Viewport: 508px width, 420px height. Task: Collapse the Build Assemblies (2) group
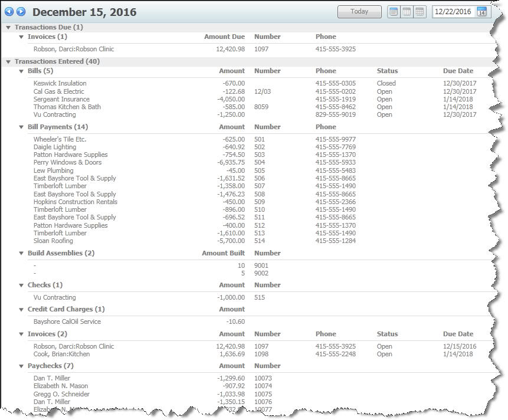[21, 253]
